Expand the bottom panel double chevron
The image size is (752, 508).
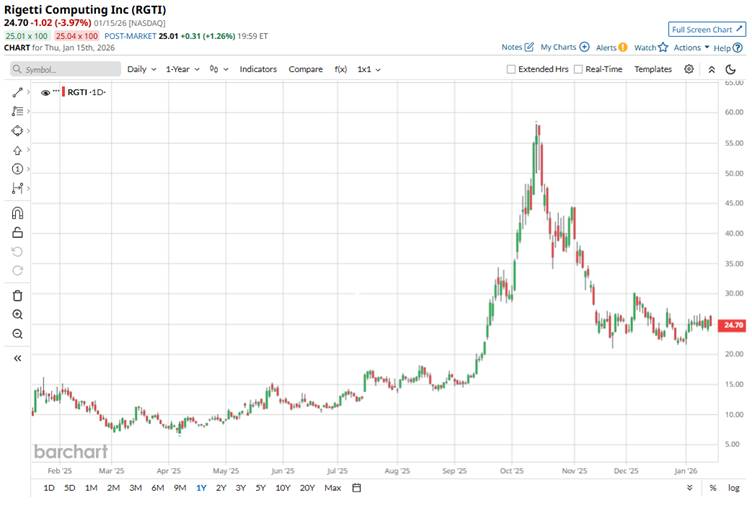point(690,488)
